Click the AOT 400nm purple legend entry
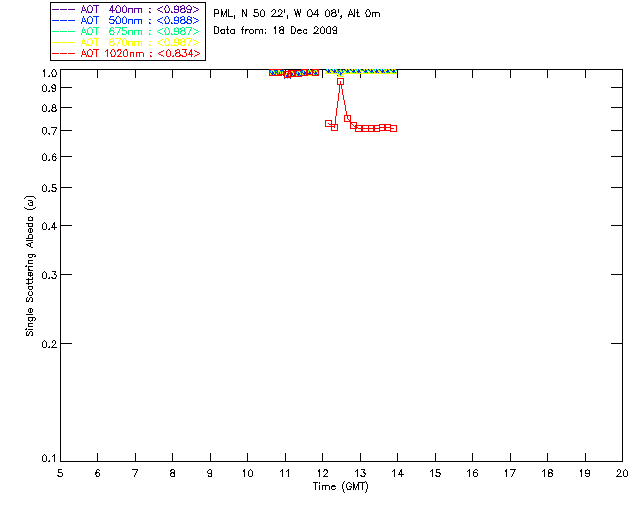Screen dimensions: 640x512 click(x=126, y=9)
